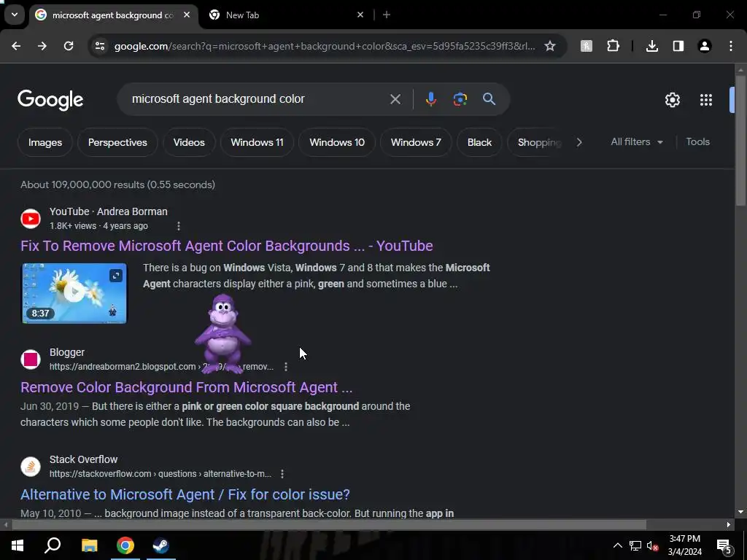Open the taskbar clock showing 3:47 PM
747x560 pixels.
(x=684, y=545)
